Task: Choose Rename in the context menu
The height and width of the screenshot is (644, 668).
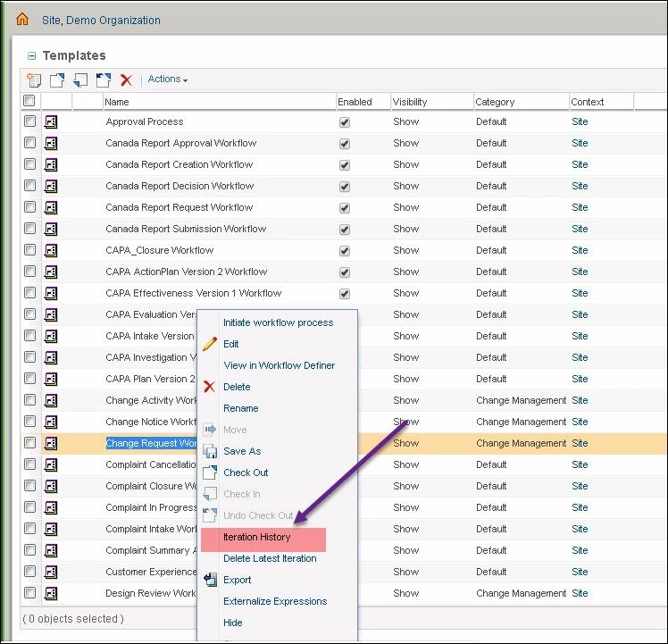Action: click(241, 408)
